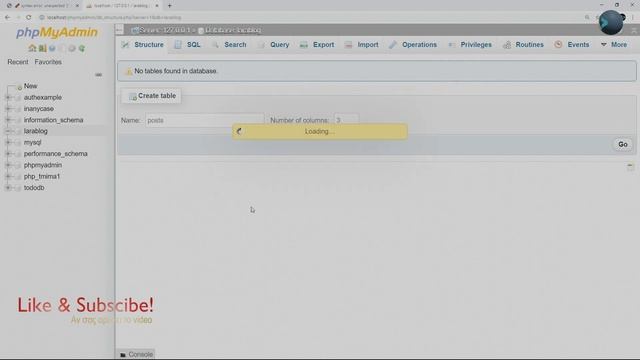Click the Privileges tab icon
Screen dimensions: 640x360
pyautogui.click(x=451, y=44)
